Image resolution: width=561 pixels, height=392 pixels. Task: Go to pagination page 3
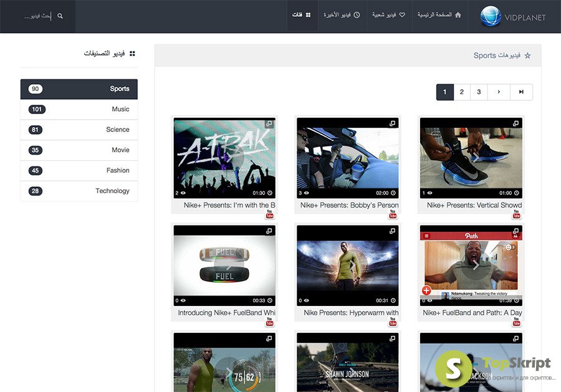pos(479,92)
